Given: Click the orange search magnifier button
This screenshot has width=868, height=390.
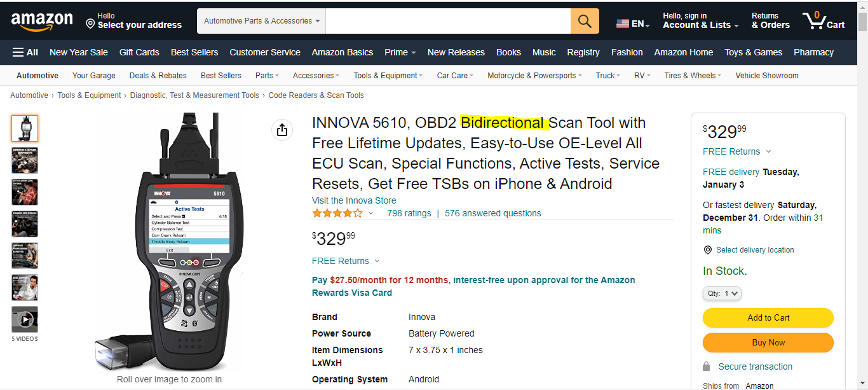Looking at the screenshot, I should (x=585, y=21).
